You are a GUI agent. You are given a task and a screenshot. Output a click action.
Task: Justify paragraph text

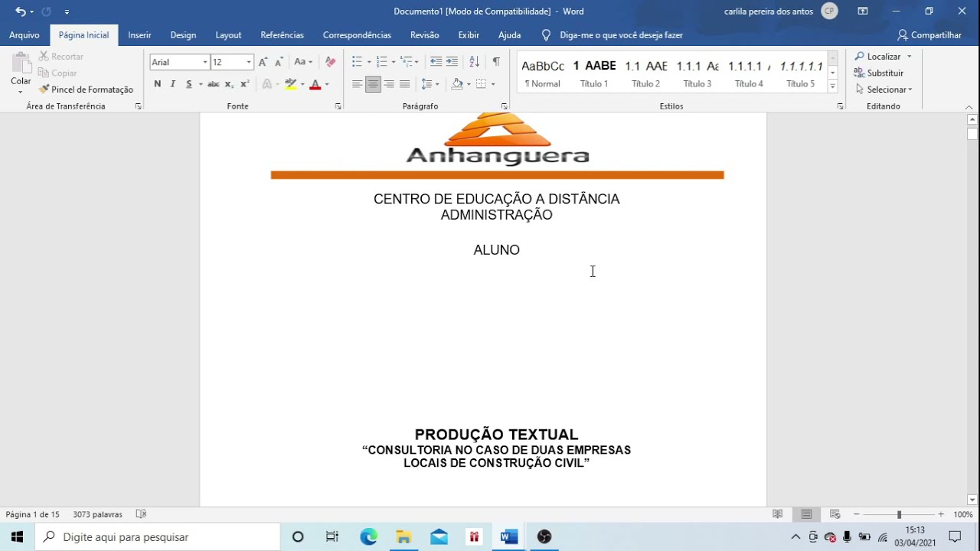click(405, 84)
